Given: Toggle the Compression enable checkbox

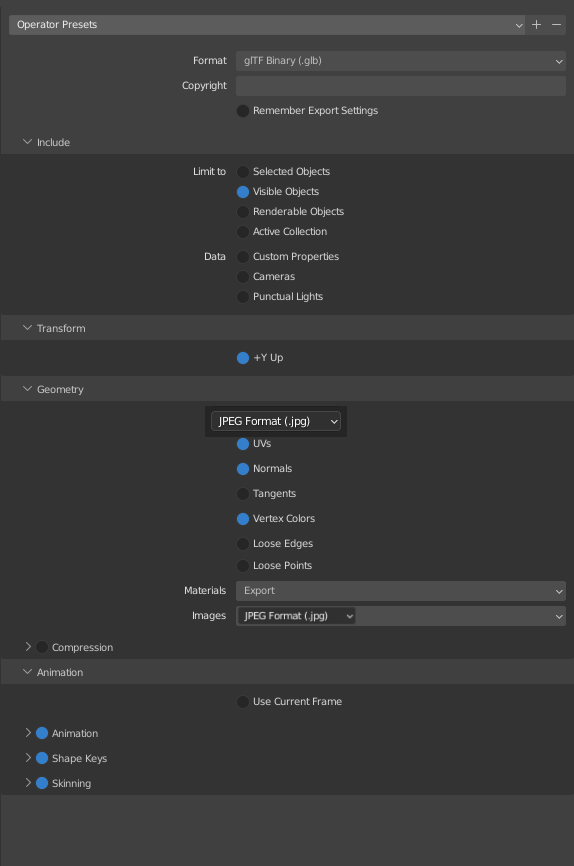Looking at the screenshot, I should (42, 647).
